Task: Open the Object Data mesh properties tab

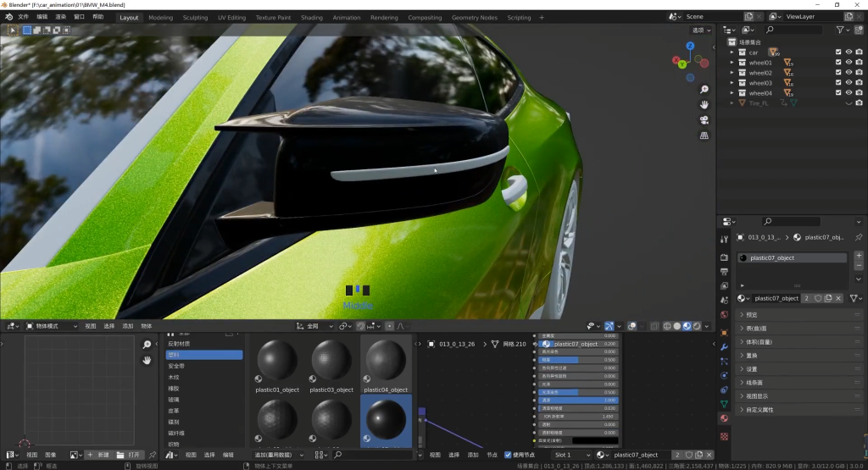Action: coord(724,404)
